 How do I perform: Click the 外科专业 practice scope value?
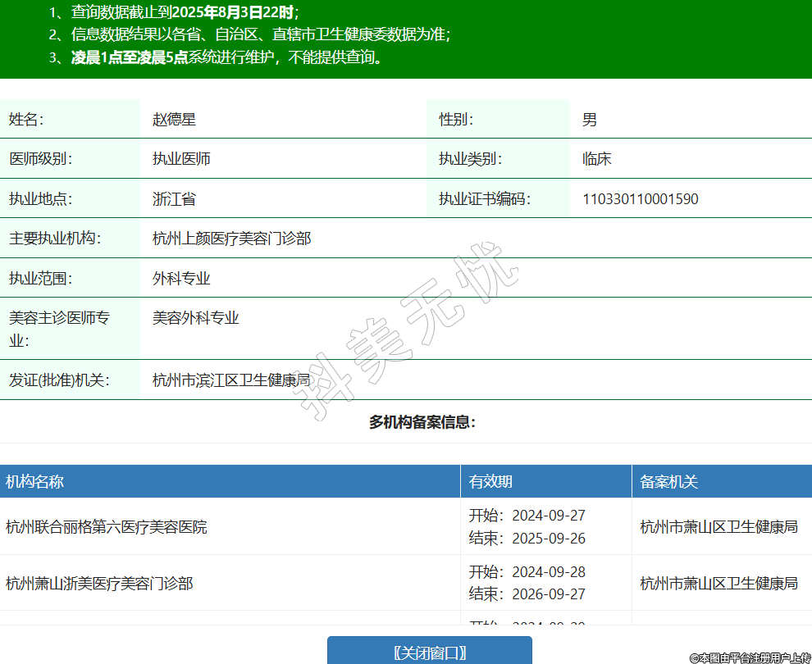[181, 279]
